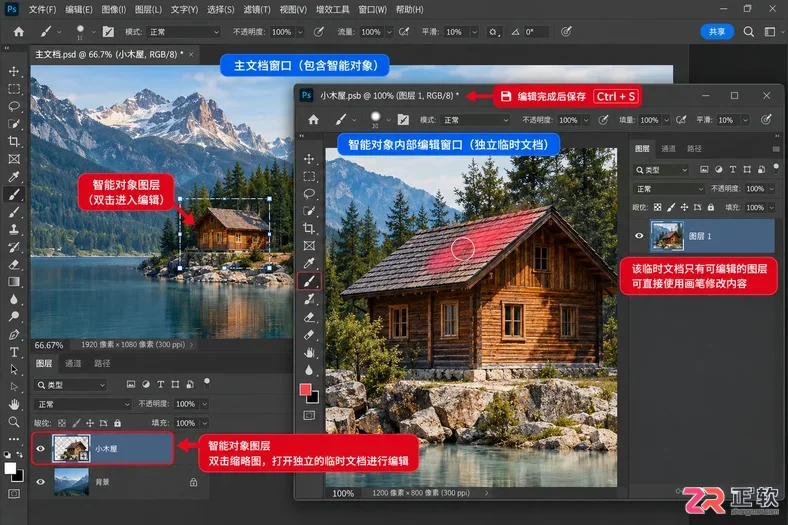The width and height of the screenshot is (788, 525).
Task: Open 不透明度 dropdown arrow in 小木屋.psb layers panel
Action: pyautogui.click(x=771, y=189)
